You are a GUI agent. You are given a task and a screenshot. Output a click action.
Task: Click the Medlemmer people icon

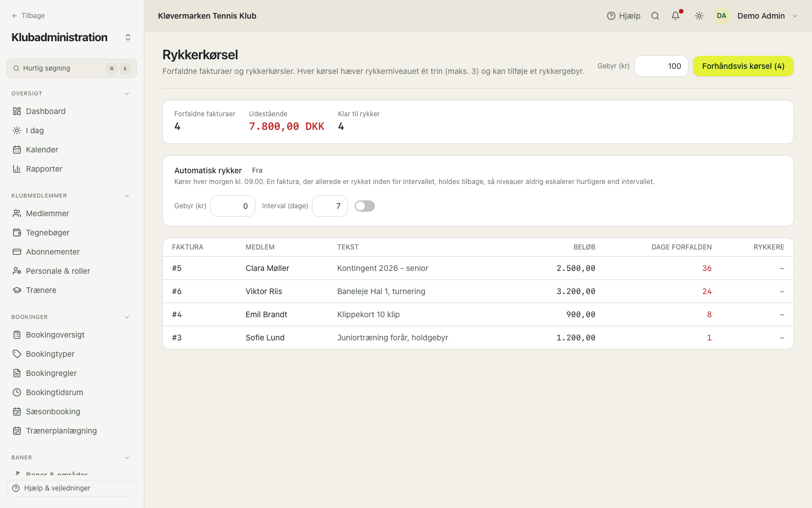[x=17, y=213]
